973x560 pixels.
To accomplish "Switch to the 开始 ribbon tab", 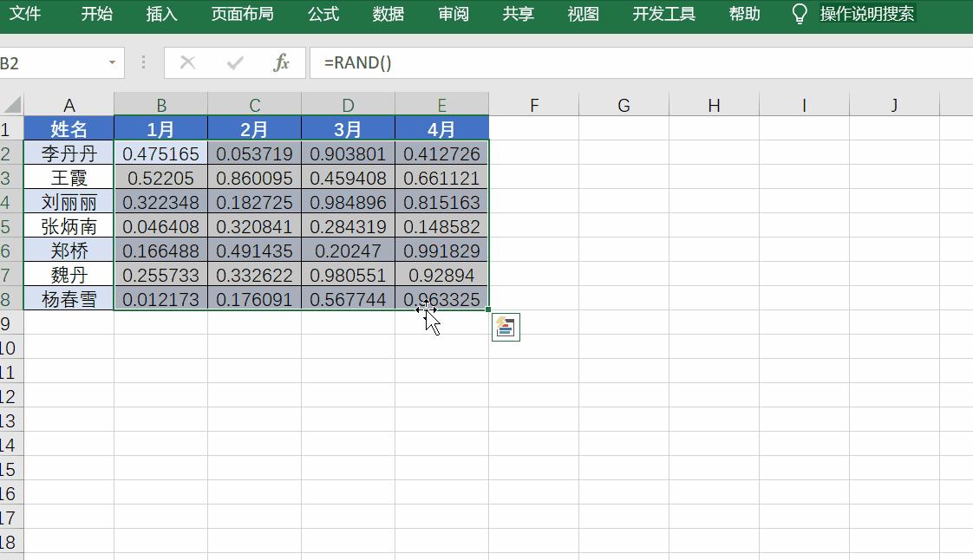I will pyautogui.click(x=95, y=13).
